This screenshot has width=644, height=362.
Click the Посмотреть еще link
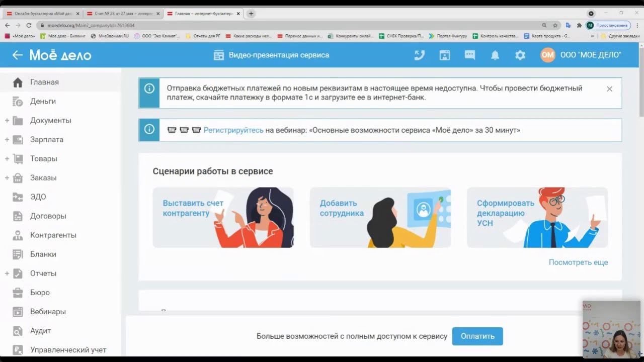(x=578, y=262)
